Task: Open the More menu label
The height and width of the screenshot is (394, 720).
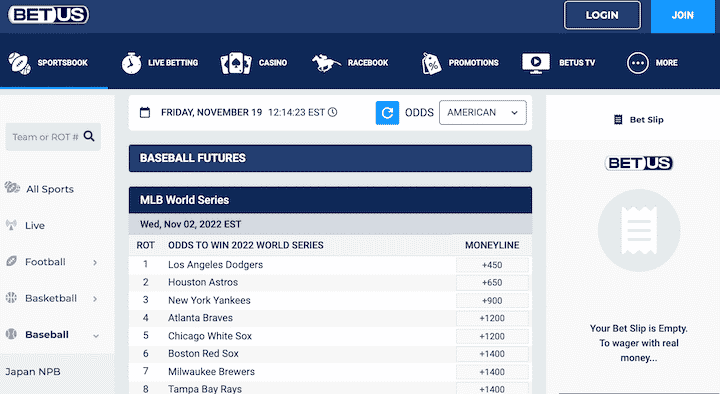Action: pos(667,63)
